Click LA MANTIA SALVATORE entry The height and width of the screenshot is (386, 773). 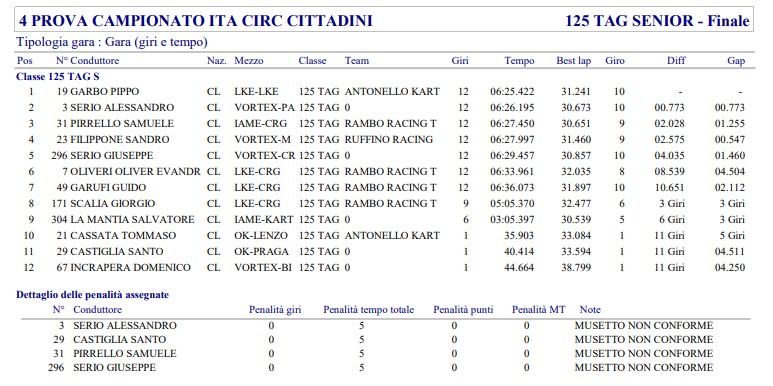pyautogui.click(x=133, y=219)
